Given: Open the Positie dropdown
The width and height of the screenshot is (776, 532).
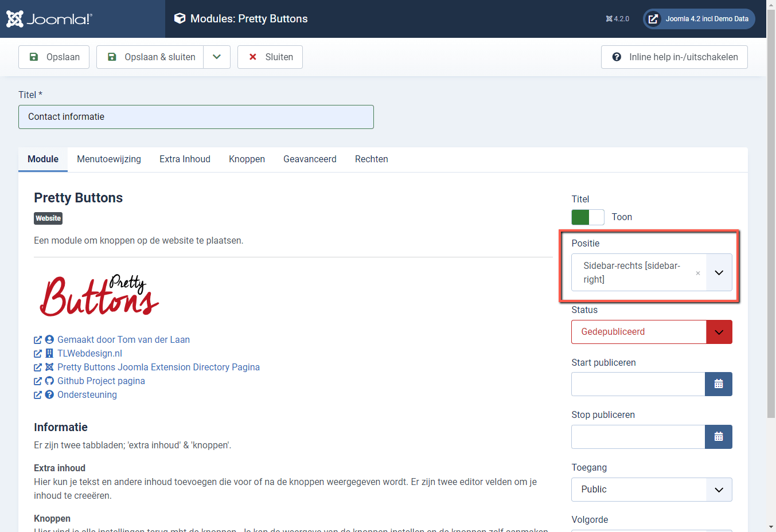Looking at the screenshot, I should click(x=719, y=272).
